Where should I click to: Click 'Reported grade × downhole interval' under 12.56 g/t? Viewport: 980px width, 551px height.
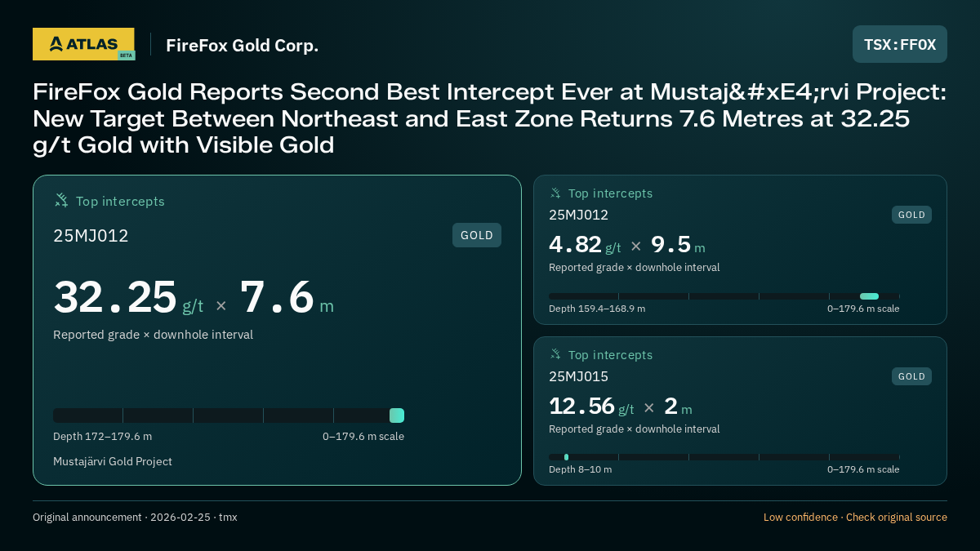click(634, 429)
